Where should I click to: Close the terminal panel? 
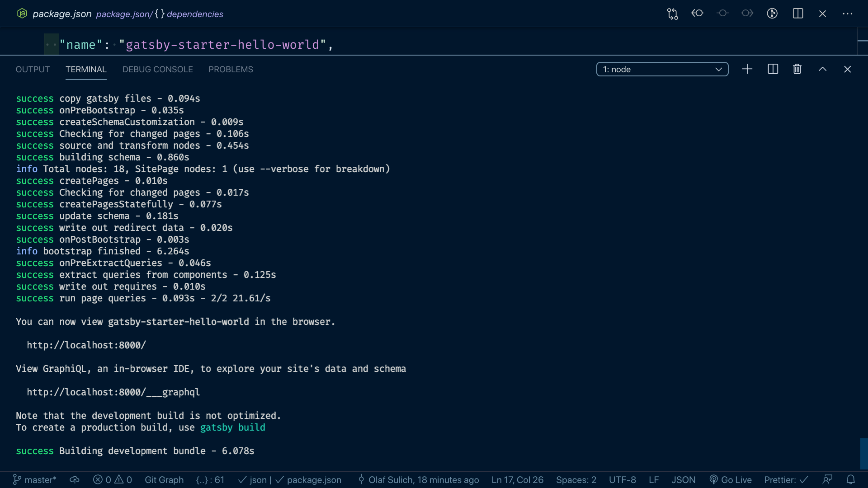click(848, 69)
